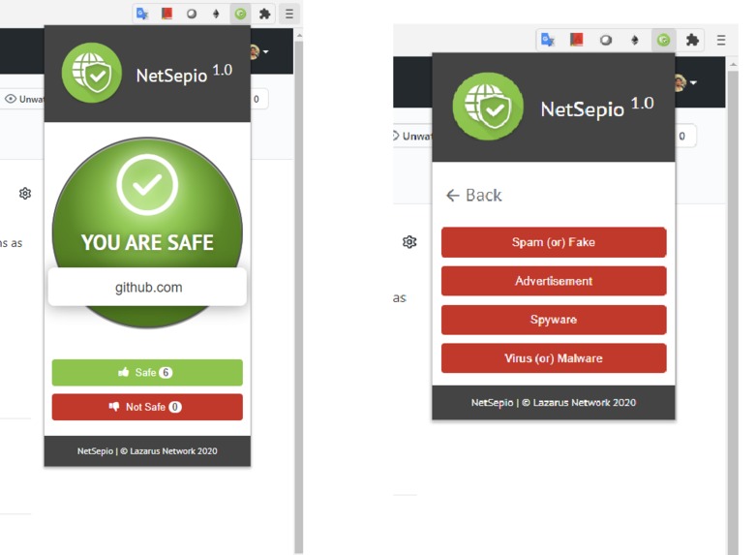This screenshot has height=555, width=756.
Task: Open extensions puzzle icon in right toolbar
Action: tap(692, 40)
